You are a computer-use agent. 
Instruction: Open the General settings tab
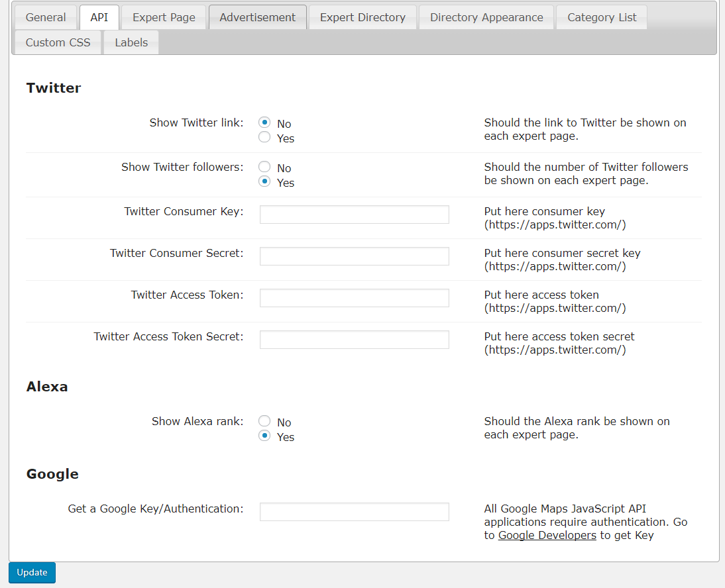click(46, 17)
